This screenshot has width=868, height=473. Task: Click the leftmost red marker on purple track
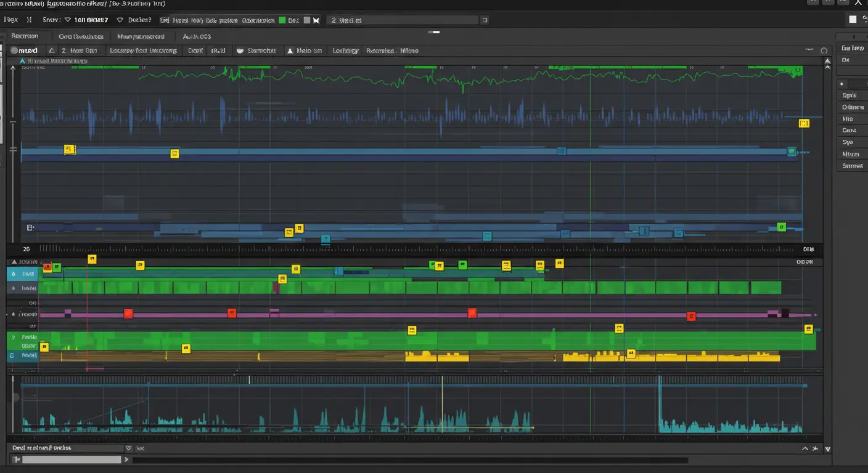[x=128, y=313]
